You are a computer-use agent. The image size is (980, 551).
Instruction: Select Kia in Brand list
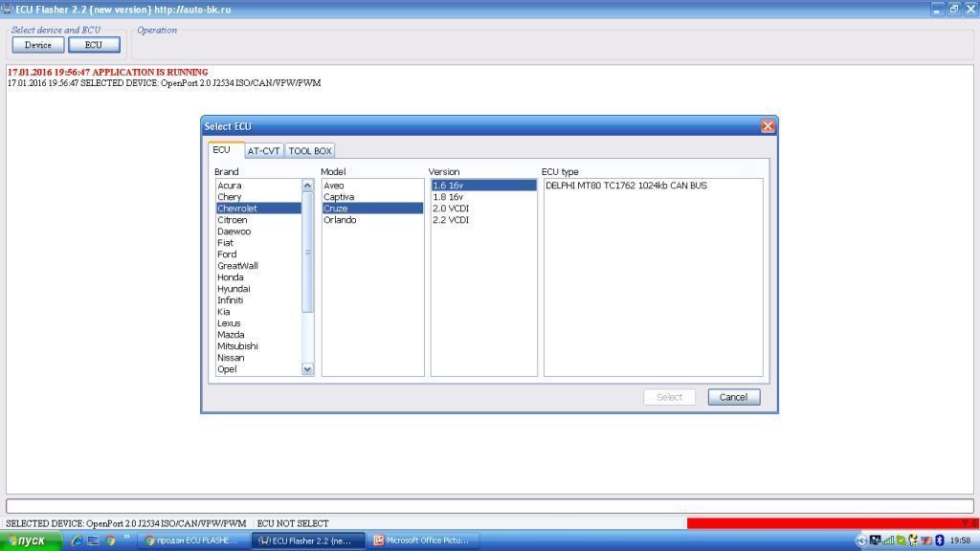(258, 312)
